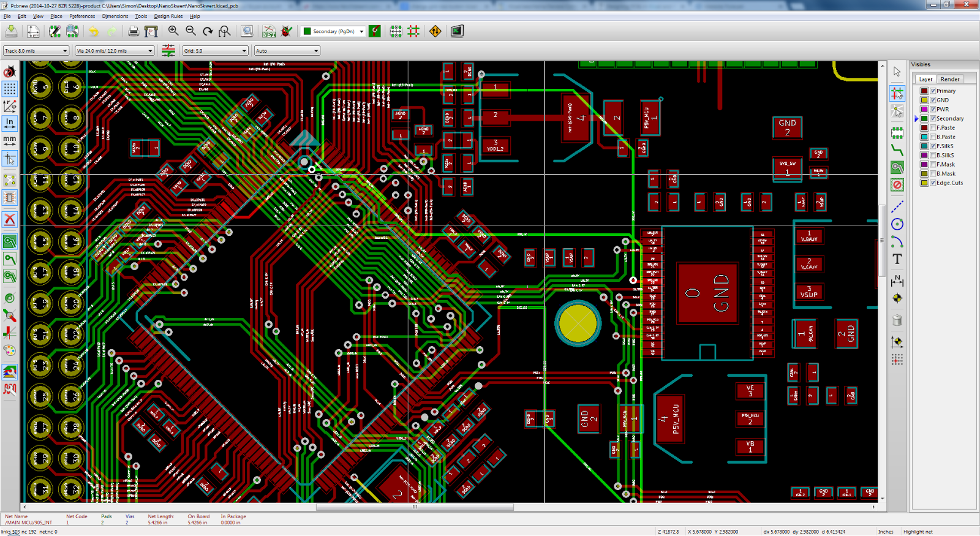Click the PWR layer color swatch
This screenshot has width=980, height=536.
coord(924,109)
